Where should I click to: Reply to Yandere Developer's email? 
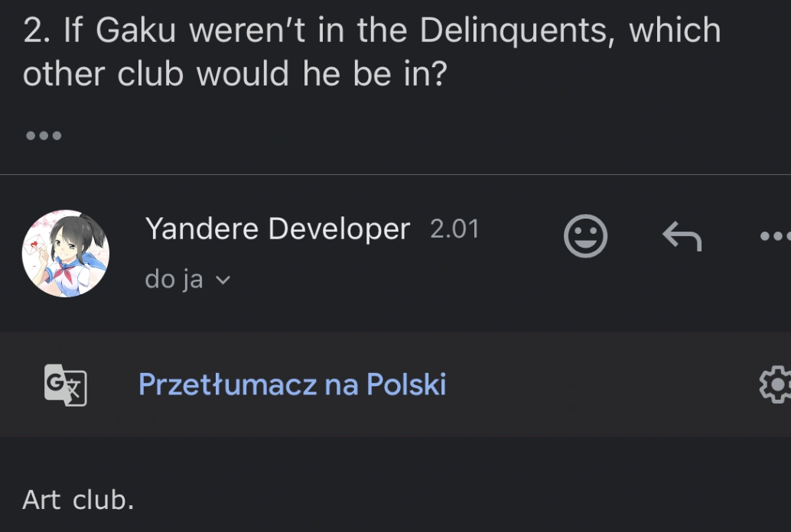pos(681,236)
